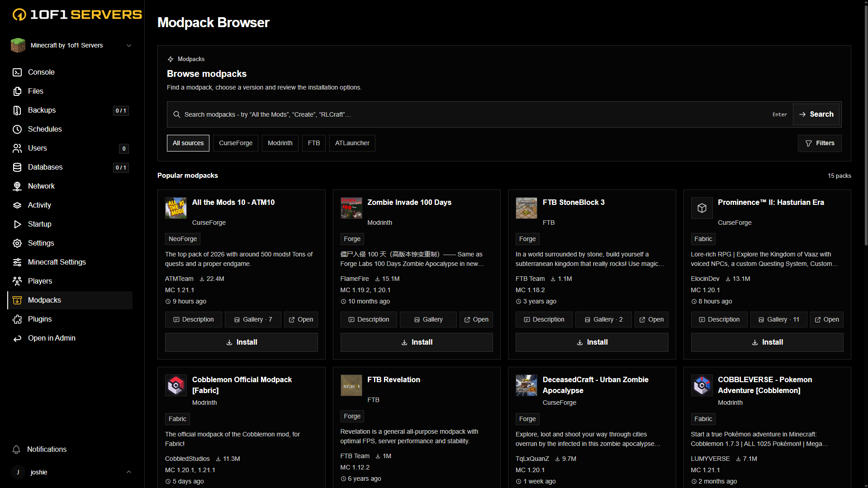Click the Plugins puzzle icon
The image size is (868, 488).
click(x=17, y=319)
